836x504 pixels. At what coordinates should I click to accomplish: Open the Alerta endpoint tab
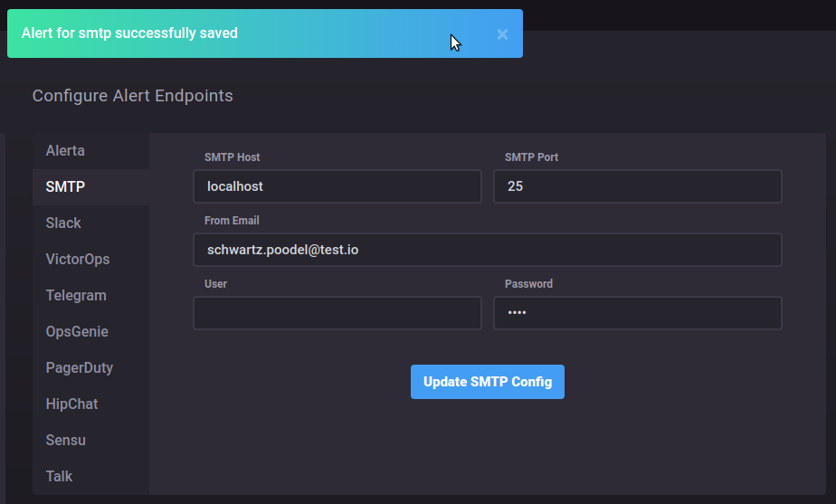tap(65, 150)
